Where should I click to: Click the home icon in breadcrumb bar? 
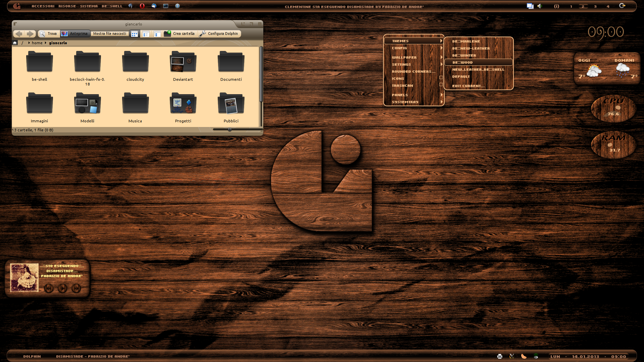click(15, 43)
